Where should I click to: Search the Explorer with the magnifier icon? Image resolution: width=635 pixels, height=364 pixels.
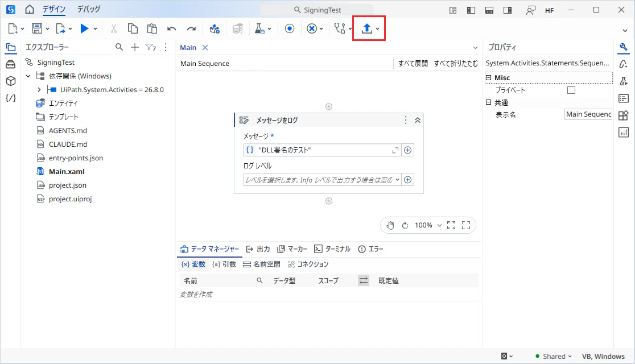coord(119,47)
